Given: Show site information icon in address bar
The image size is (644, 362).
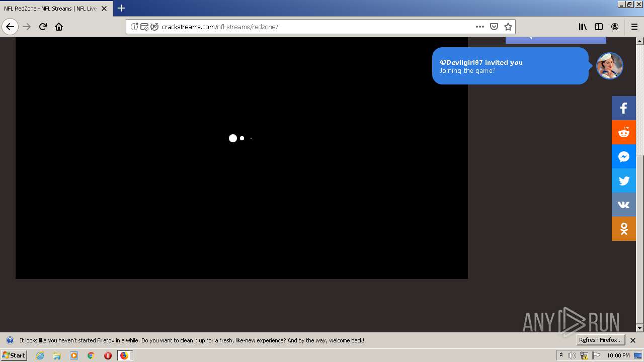Looking at the screenshot, I should [x=134, y=27].
